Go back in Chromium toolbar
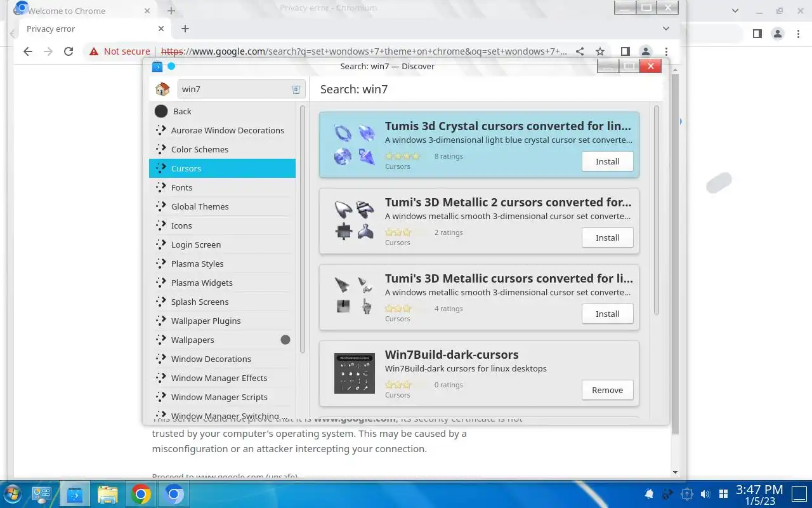 coord(27,51)
